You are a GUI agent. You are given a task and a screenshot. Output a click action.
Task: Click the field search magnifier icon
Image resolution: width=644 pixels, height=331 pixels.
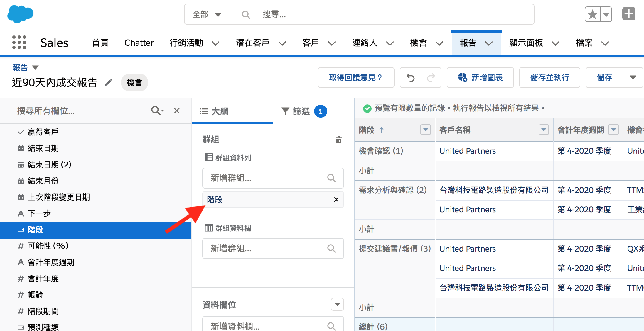click(x=157, y=111)
